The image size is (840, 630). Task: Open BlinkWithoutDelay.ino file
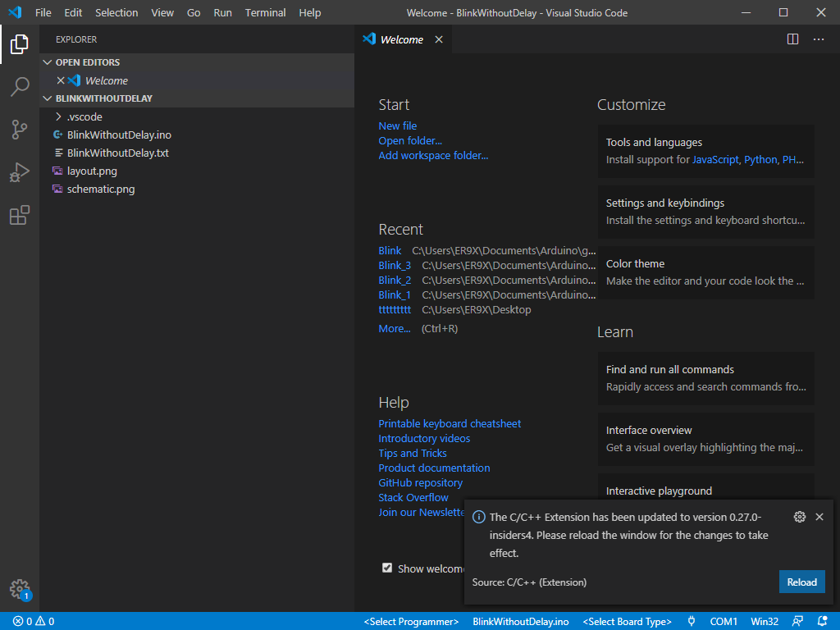coord(197,135)
